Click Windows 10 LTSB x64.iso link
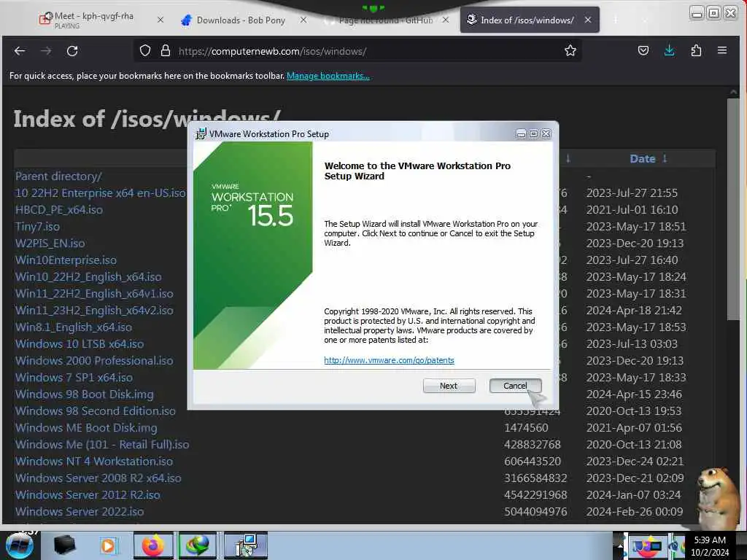Screen dimensions: 747x560 [79, 344]
